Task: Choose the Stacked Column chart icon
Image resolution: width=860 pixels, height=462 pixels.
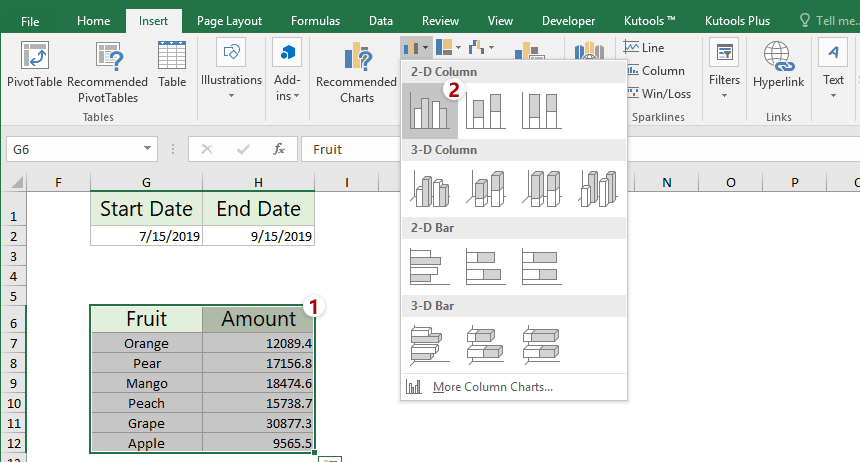Action: coord(486,110)
